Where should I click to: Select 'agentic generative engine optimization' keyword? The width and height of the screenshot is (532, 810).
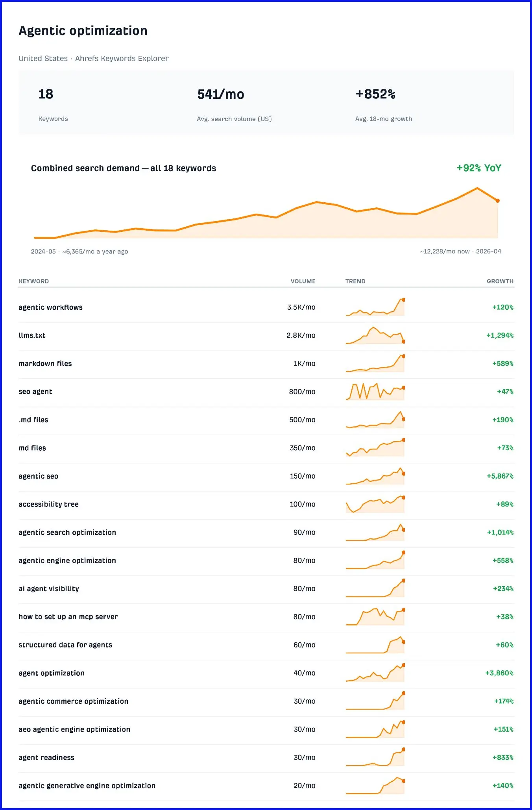87,786
